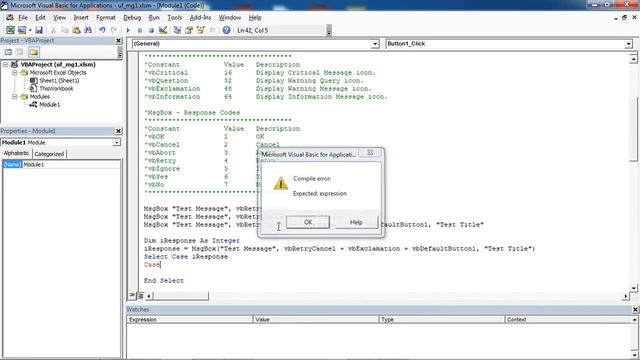Switch to Full Module View button
The height and width of the screenshot is (360, 640).
click(x=140, y=296)
